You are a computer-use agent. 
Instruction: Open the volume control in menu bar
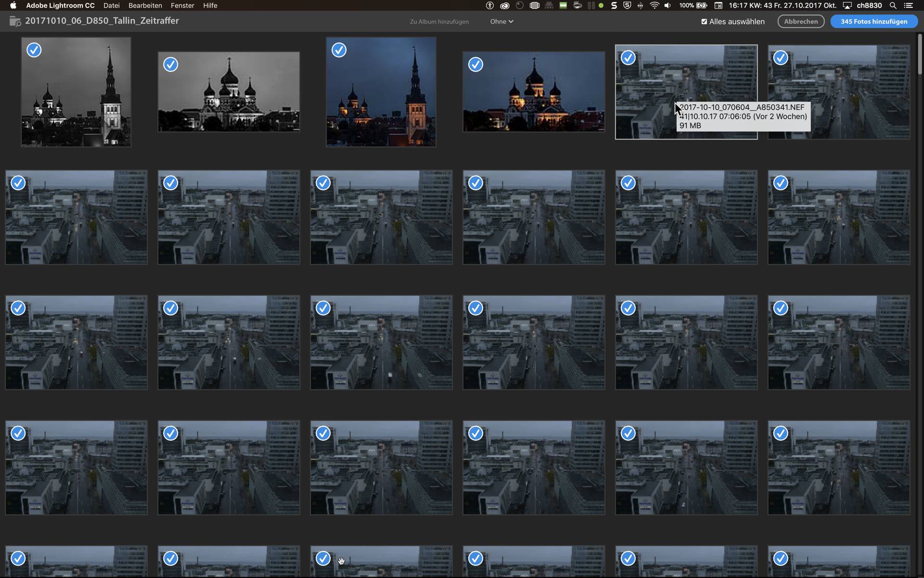[667, 5]
